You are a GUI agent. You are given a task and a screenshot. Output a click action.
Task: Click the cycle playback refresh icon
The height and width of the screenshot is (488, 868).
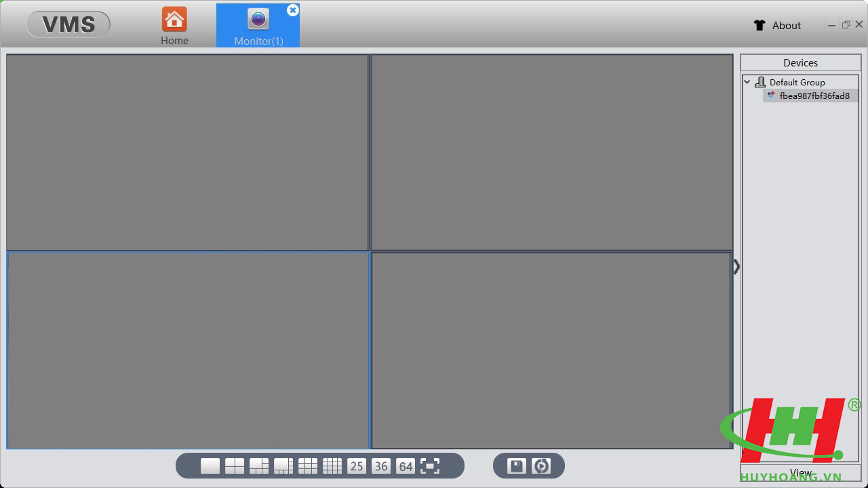(541, 466)
